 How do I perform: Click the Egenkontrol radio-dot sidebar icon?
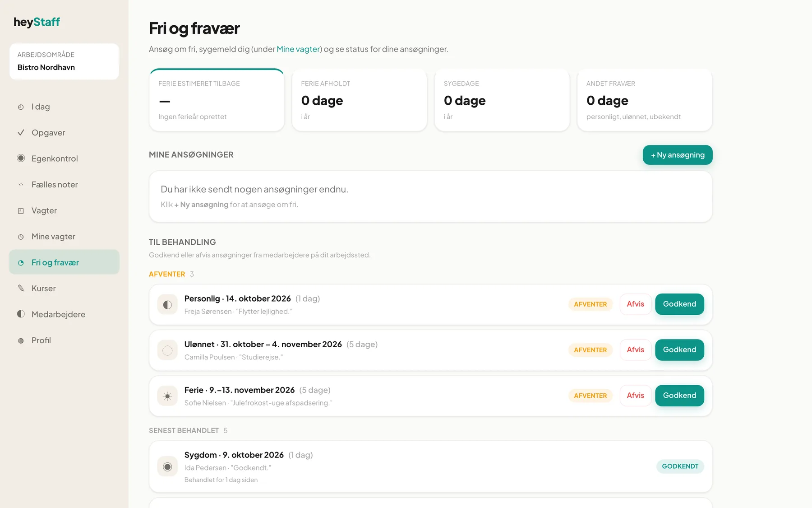[x=21, y=158]
